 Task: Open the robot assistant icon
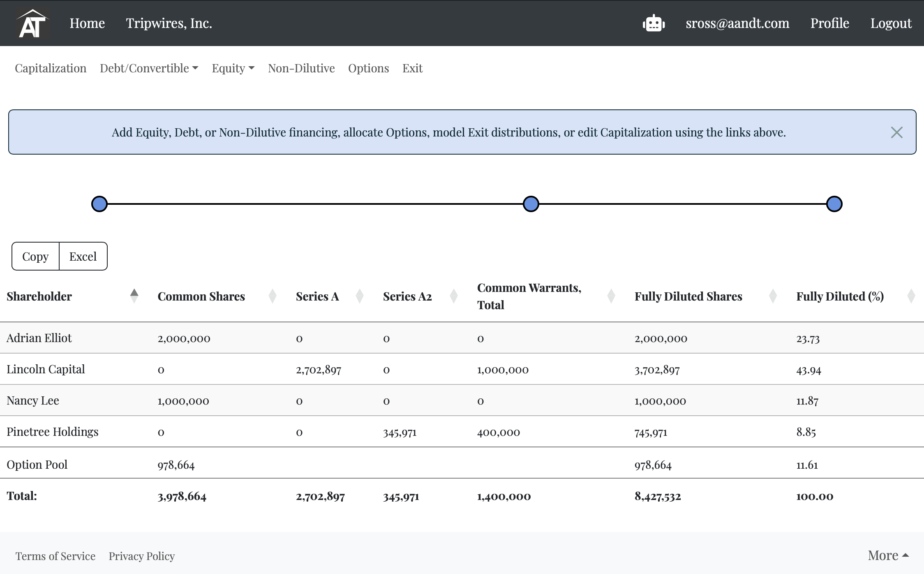coord(654,23)
